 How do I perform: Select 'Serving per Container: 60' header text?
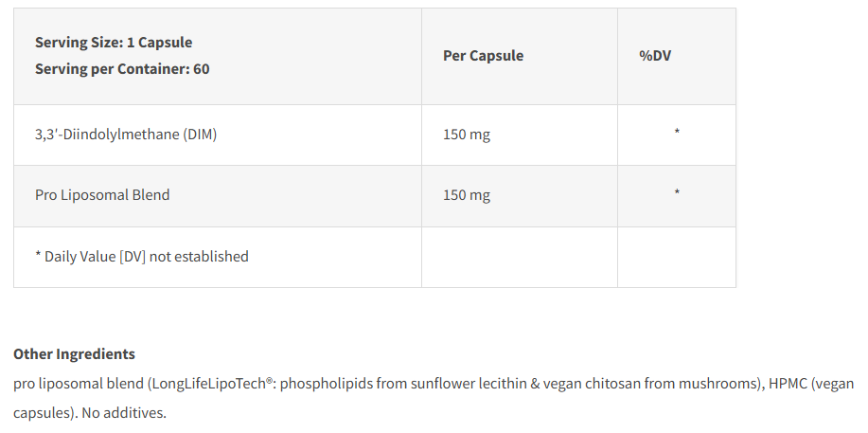pyautogui.click(x=122, y=69)
